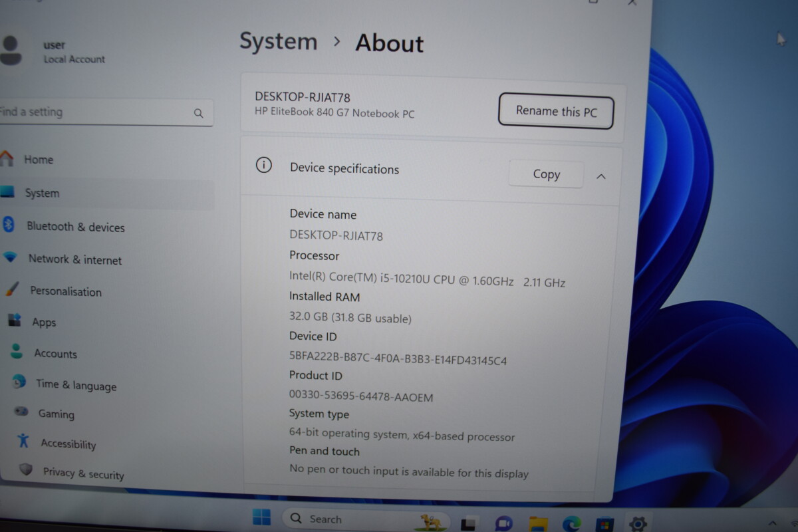Viewport: 798px width, 532px height.
Task: Go back to System via breadcrumb
Action: [279, 41]
